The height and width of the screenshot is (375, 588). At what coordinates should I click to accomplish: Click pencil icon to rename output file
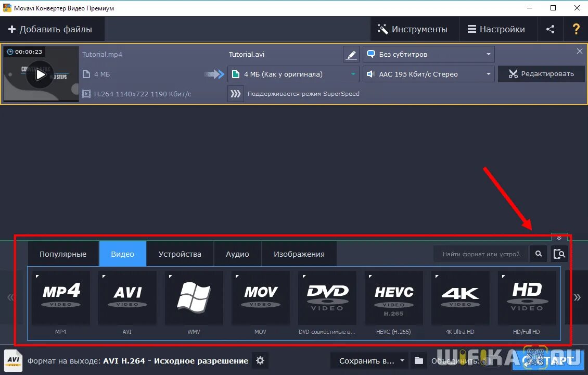pyautogui.click(x=351, y=55)
